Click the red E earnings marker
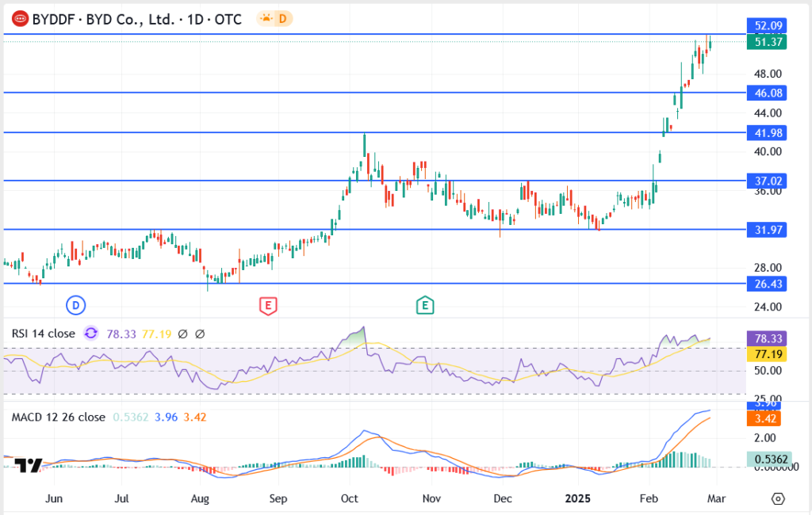812x515 pixels. (268, 304)
